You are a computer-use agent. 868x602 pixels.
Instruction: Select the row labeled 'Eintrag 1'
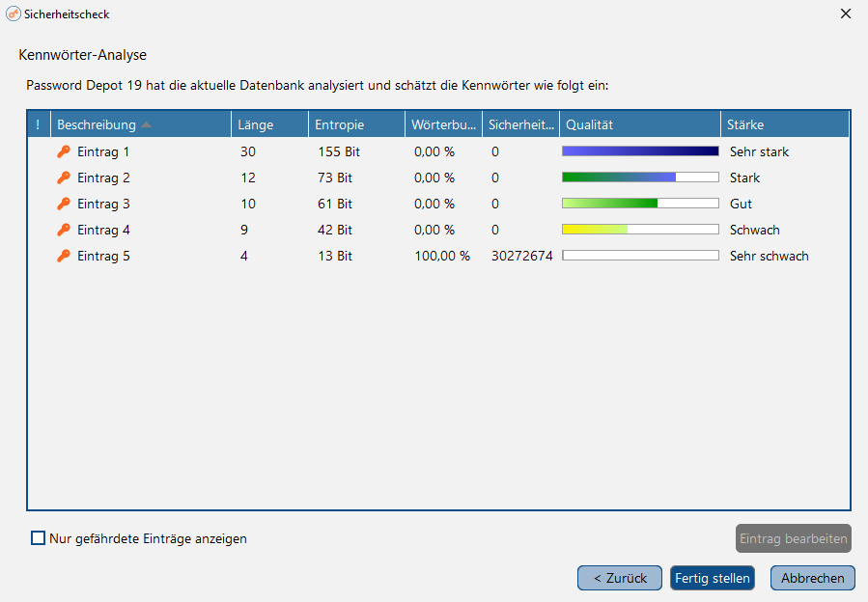point(438,151)
